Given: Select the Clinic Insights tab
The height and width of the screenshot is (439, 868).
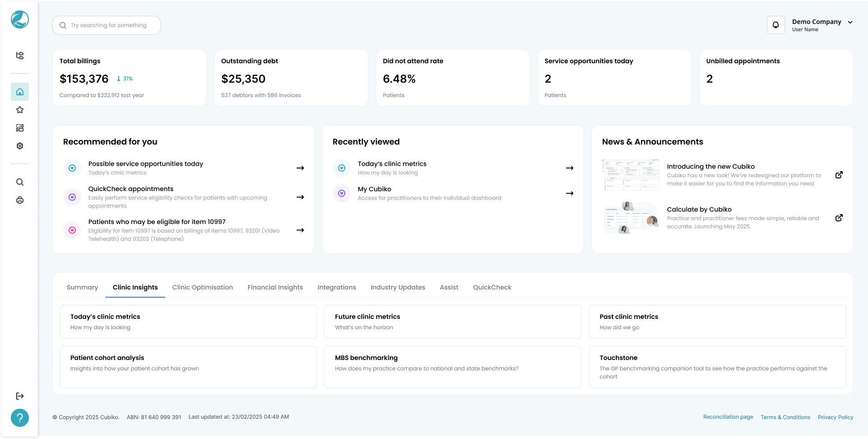Looking at the screenshot, I should (135, 287).
